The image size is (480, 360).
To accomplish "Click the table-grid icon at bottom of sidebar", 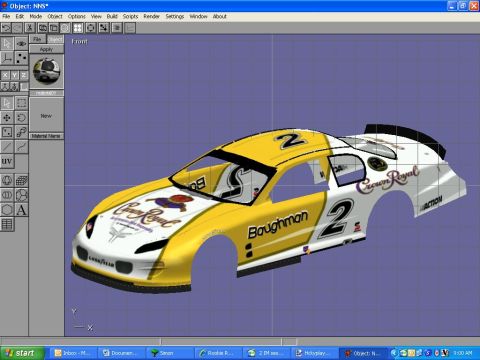I will coord(7,224).
